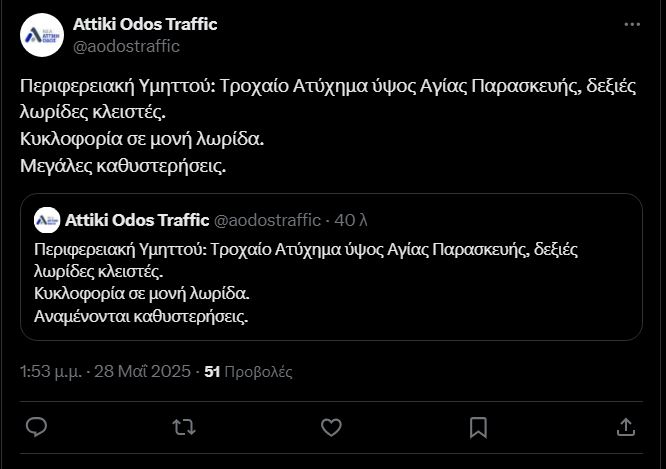Click the small avatar in quoted post

click(x=46, y=220)
